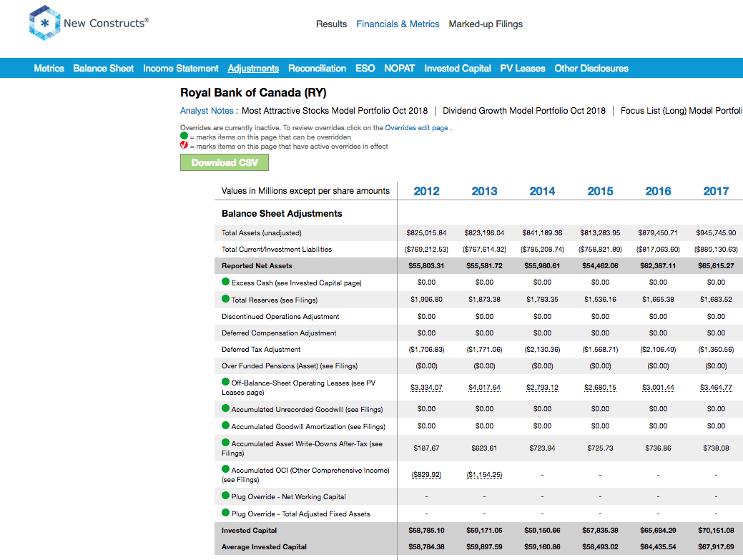Viewport: 743px width, 560px height.
Task: Click the 2014 year column header
Action: click(542, 191)
